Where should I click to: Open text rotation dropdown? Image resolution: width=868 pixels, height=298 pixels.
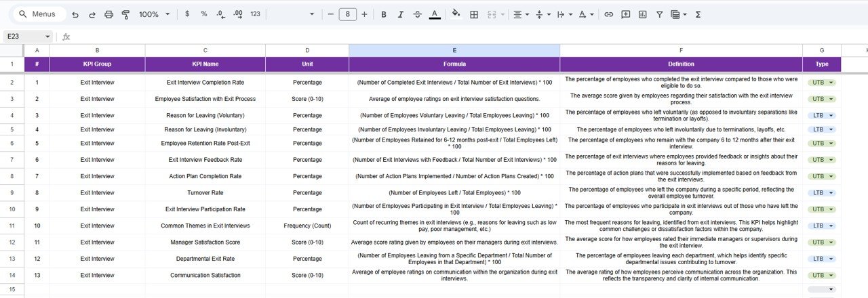coord(587,14)
